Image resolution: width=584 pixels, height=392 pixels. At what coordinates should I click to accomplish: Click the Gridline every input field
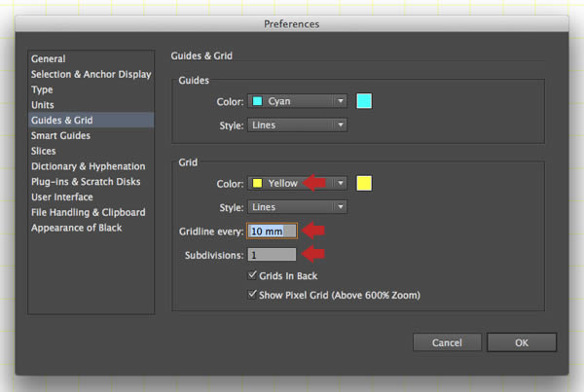[272, 232]
